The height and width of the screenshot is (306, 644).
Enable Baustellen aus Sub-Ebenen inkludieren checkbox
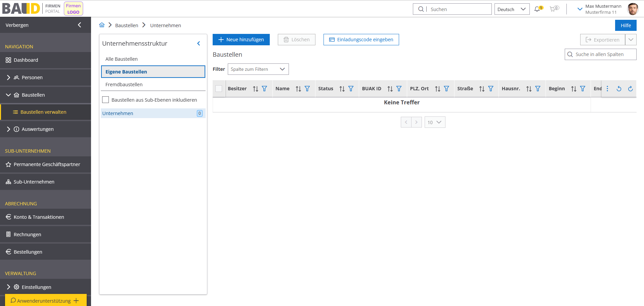point(105,100)
